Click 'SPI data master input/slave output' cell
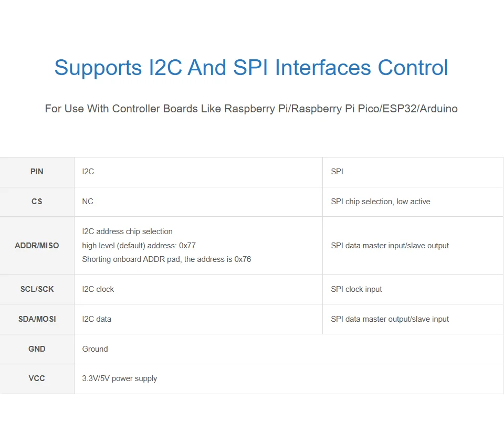The width and height of the screenshot is (504, 422). click(413, 246)
